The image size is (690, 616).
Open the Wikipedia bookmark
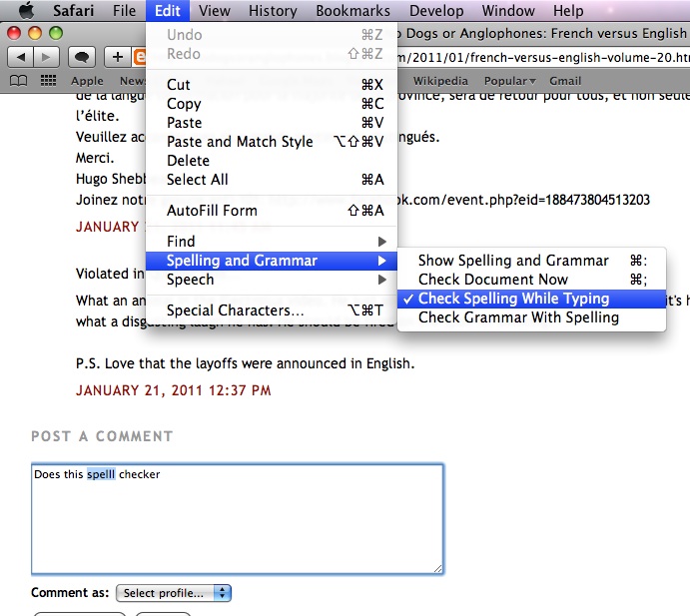coord(440,81)
